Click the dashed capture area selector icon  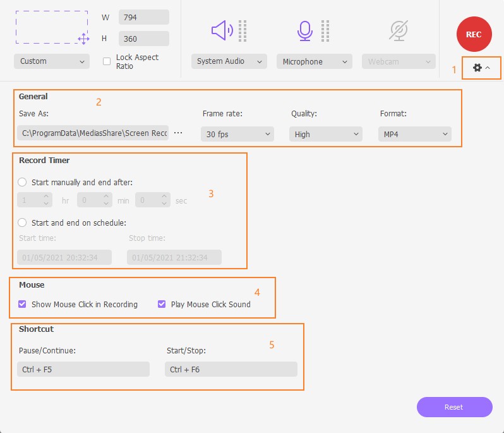point(52,27)
